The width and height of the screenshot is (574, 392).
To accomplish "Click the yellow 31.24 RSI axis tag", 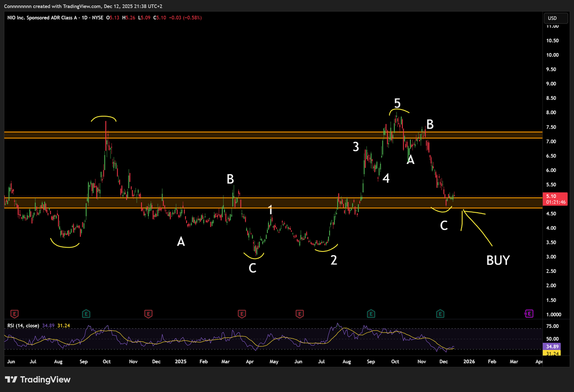I will click(x=551, y=353).
